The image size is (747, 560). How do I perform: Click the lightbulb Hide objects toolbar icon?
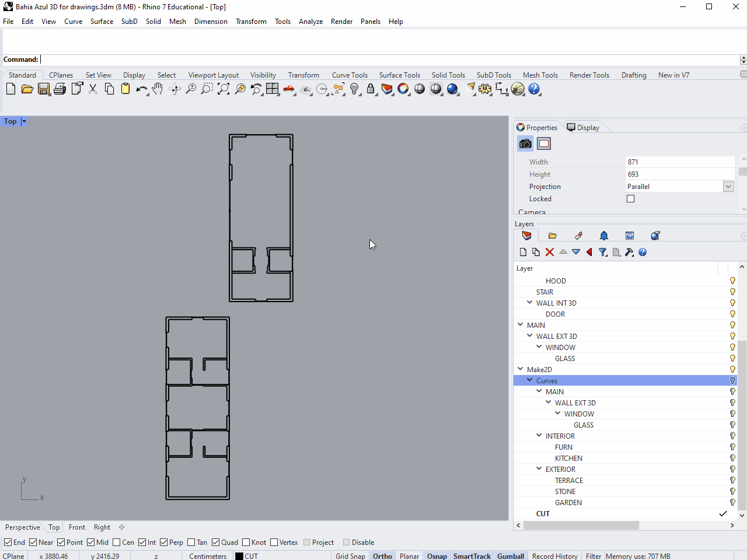pos(354,89)
